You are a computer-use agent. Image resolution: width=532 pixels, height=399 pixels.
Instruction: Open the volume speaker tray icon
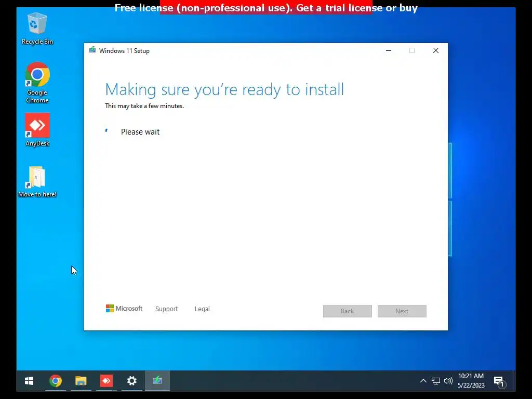(448, 381)
